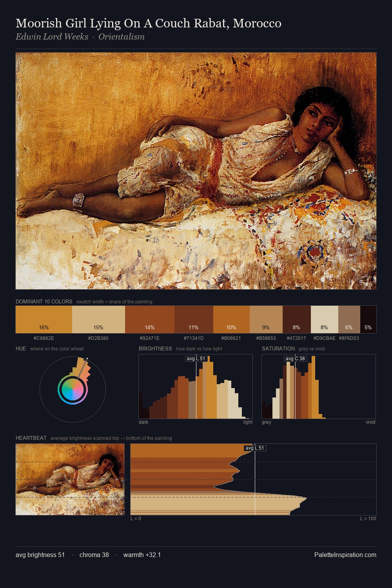Click the hex code label #B58653
The width and height of the screenshot is (392, 588).
266,338
